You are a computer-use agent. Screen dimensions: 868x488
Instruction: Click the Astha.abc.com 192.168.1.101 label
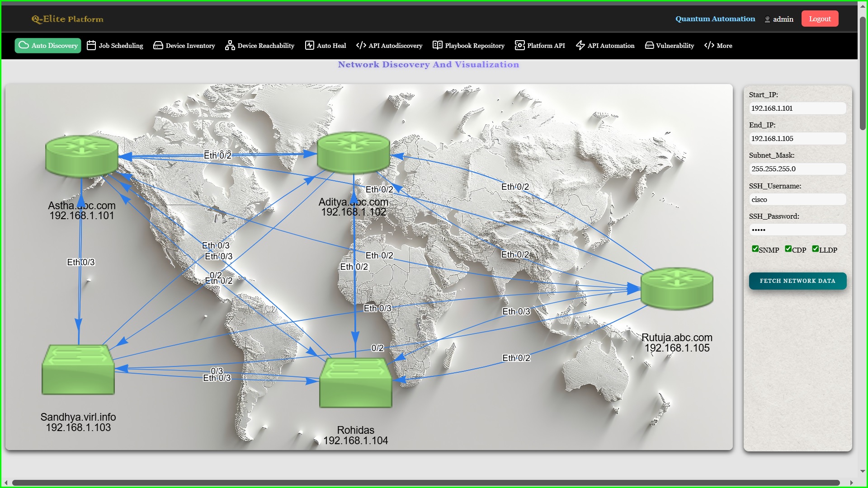click(82, 211)
